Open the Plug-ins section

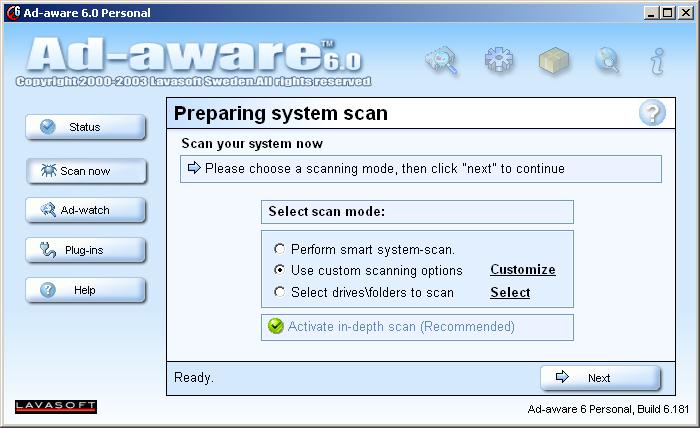(x=85, y=250)
